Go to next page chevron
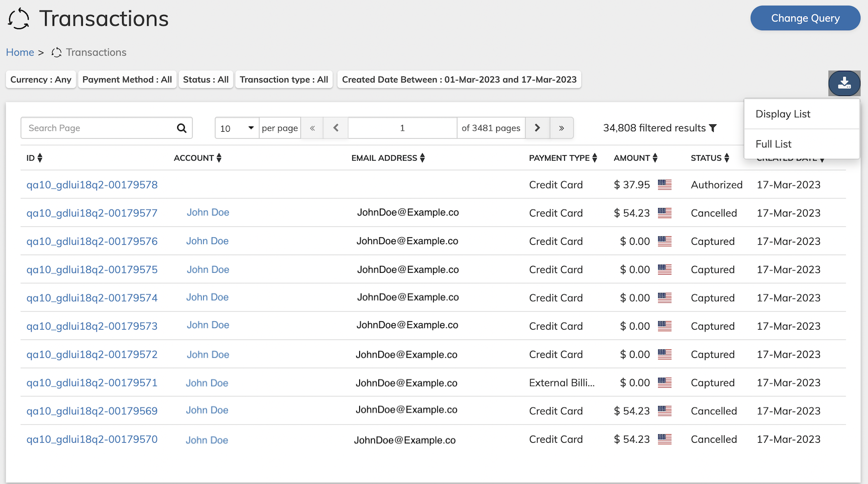The width and height of the screenshot is (868, 484). (537, 128)
